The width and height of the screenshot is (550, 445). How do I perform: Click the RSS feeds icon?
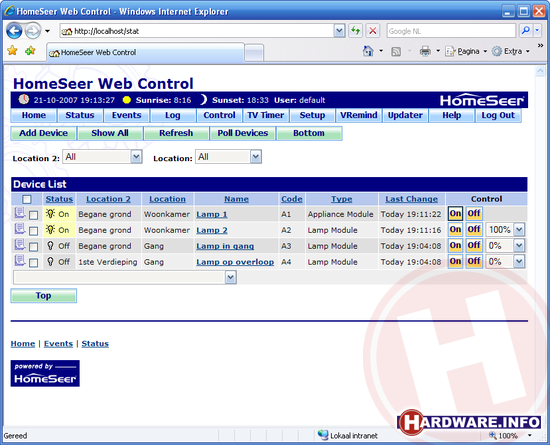coord(396,52)
